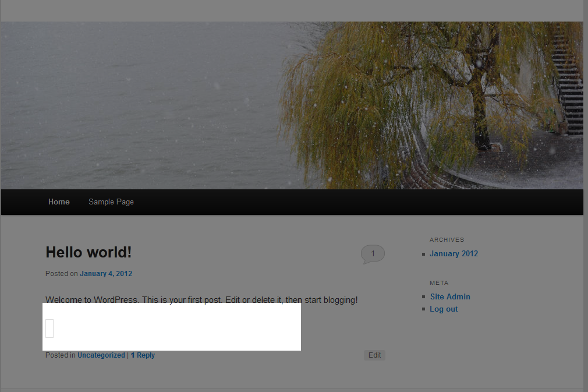Jump to the 1 Reply link
The height and width of the screenshot is (392, 588).
point(143,355)
